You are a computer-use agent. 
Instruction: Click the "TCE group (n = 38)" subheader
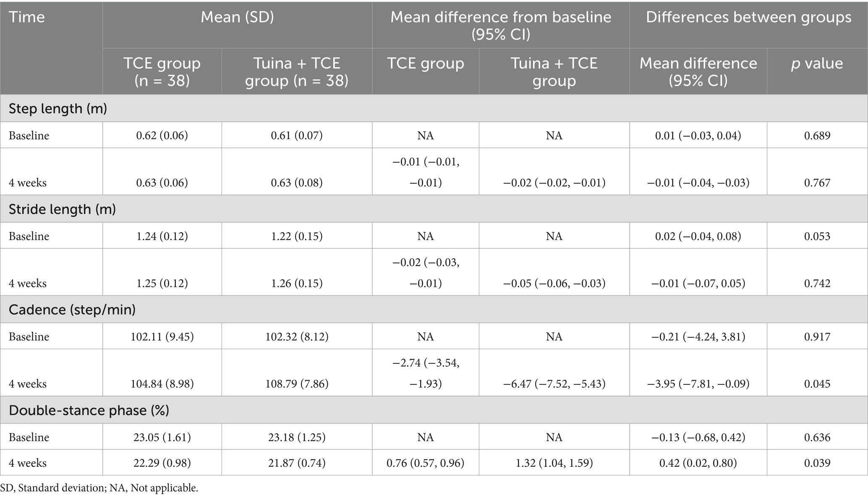click(x=162, y=71)
